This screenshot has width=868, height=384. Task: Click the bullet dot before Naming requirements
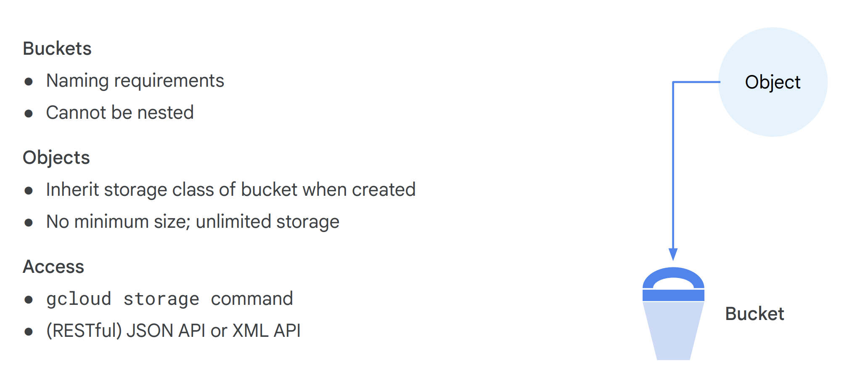pyautogui.click(x=29, y=81)
